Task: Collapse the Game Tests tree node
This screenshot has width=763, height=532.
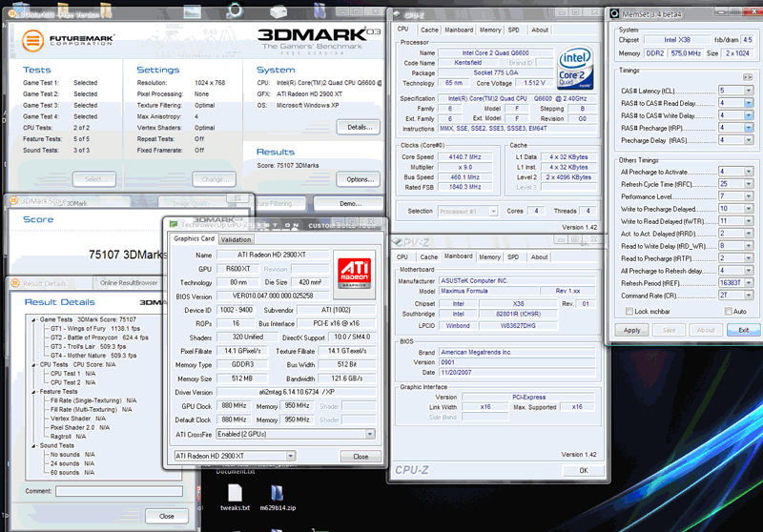Action: click(33, 320)
